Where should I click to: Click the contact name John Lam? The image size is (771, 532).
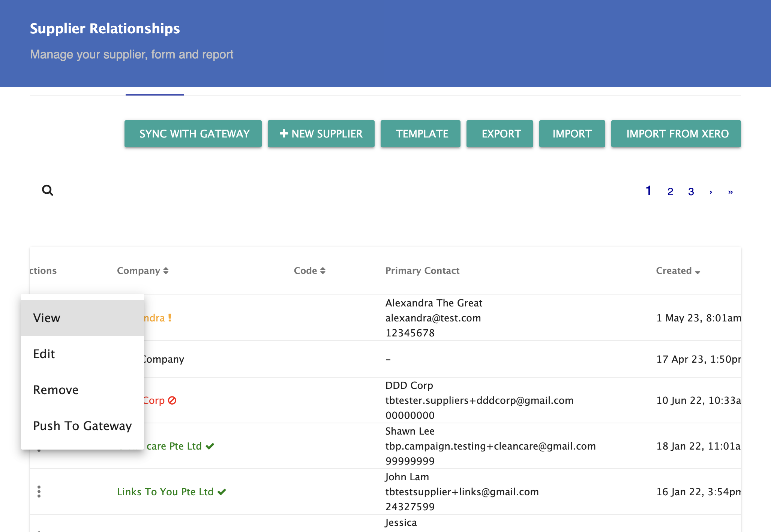pos(407,477)
